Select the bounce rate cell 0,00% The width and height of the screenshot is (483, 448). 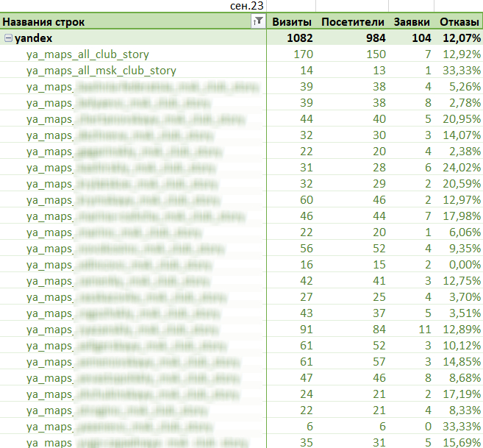coord(465,265)
